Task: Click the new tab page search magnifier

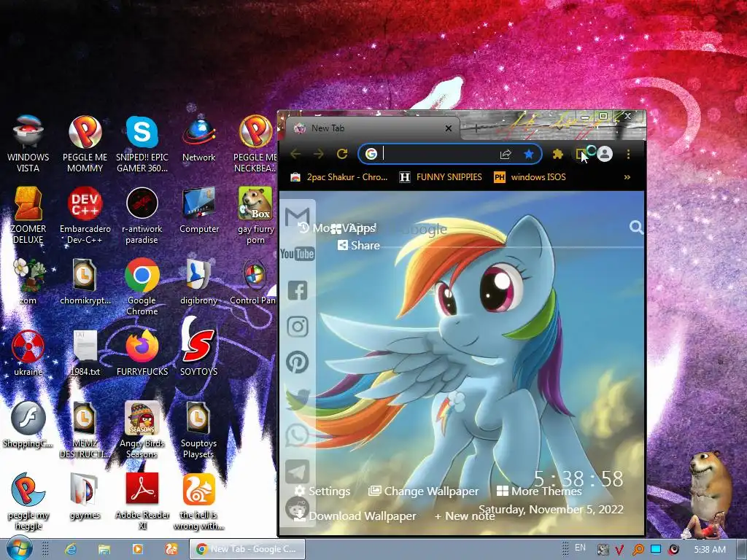Action: (636, 227)
